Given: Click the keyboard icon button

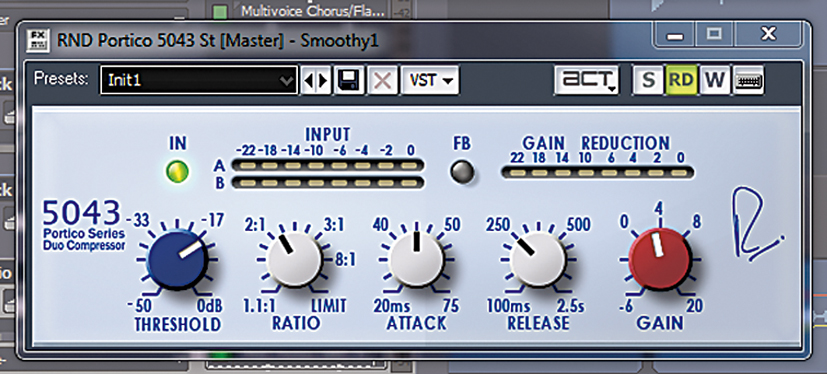Looking at the screenshot, I should point(748,81).
